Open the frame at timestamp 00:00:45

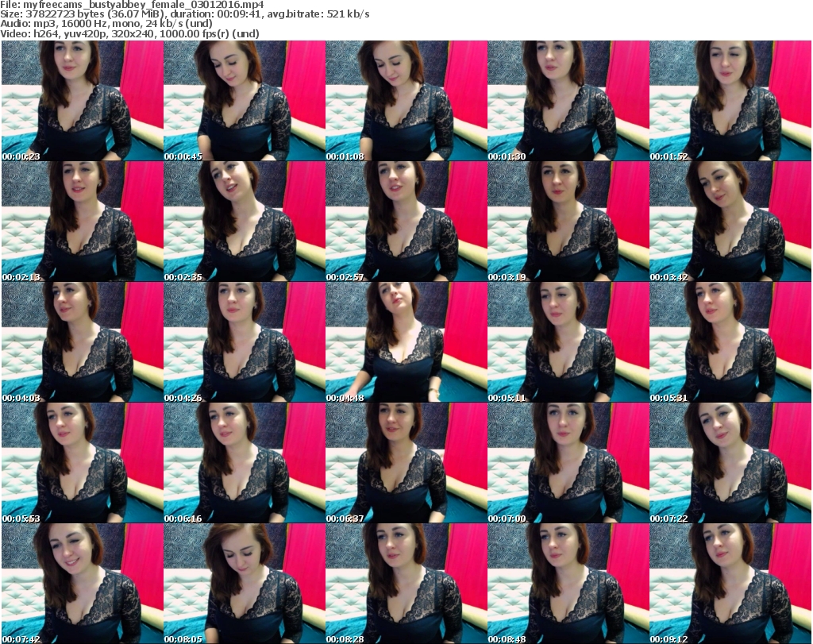click(x=245, y=101)
